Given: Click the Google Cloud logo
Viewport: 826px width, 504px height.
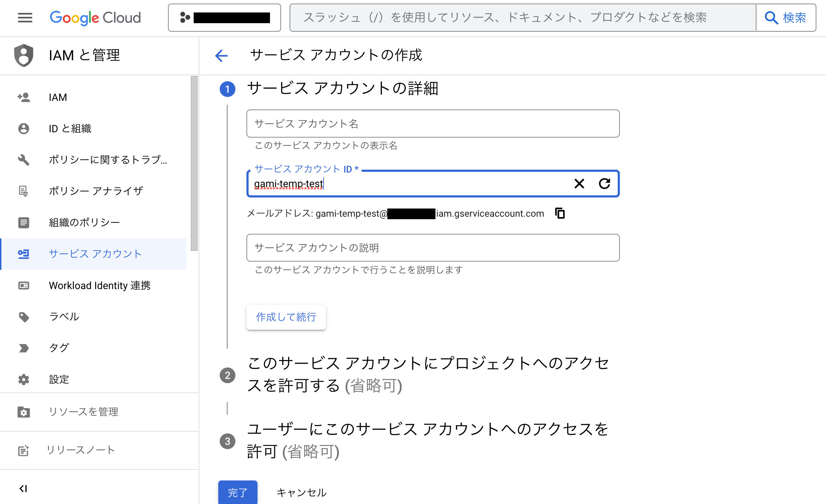Looking at the screenshot, I should [x=95, y=17].
